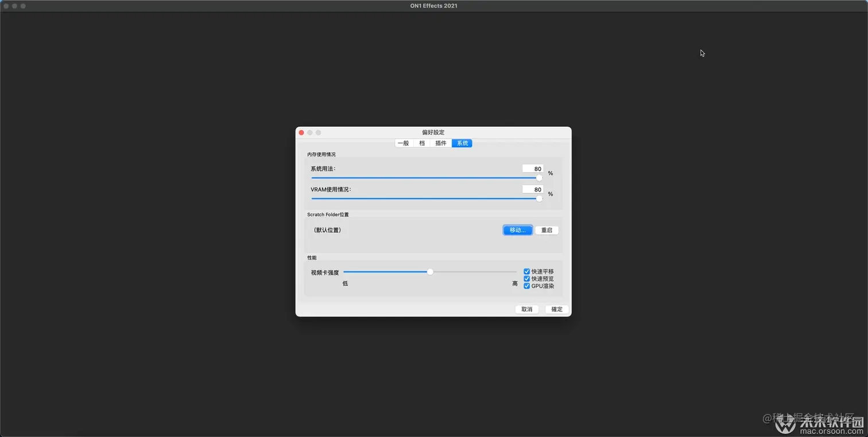868x437 pixels.
Task: Click the Scratch Folder位置 heading
Action: (328, 214)
